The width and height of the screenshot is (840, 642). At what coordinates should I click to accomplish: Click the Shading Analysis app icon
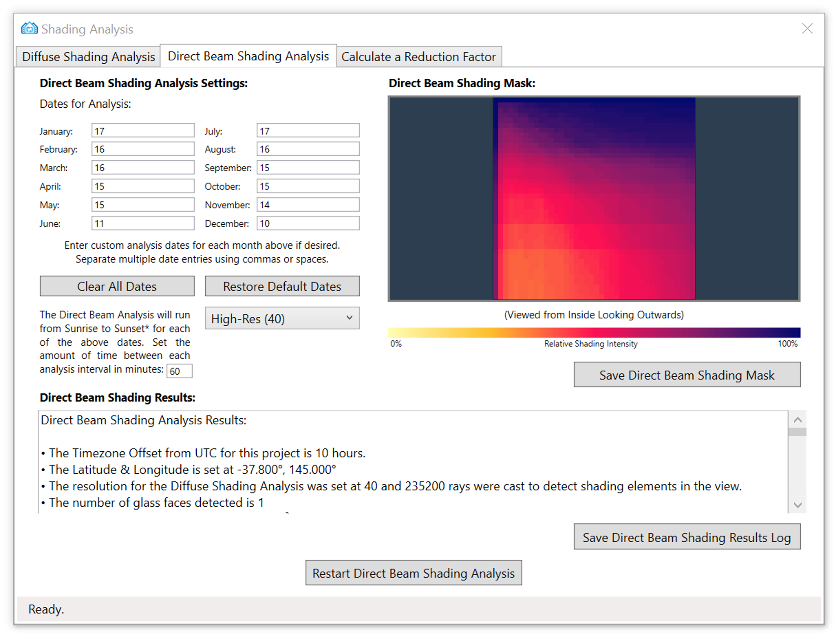pyautogui.click(x=28, y=28)
